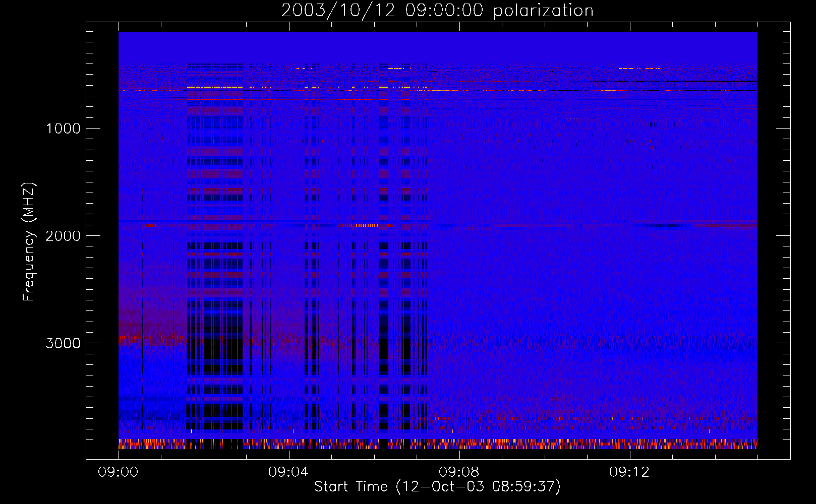This screenshot has height=504, width=816.
Task: Click the "09:12" time tick label
Action: (x=629, y=472)
